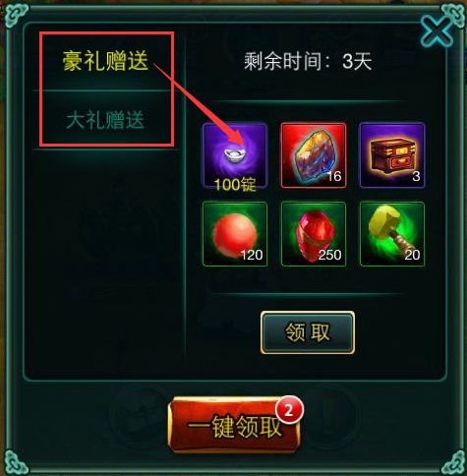
Task: Click the red ruby gem item
Action: (314, 234)
